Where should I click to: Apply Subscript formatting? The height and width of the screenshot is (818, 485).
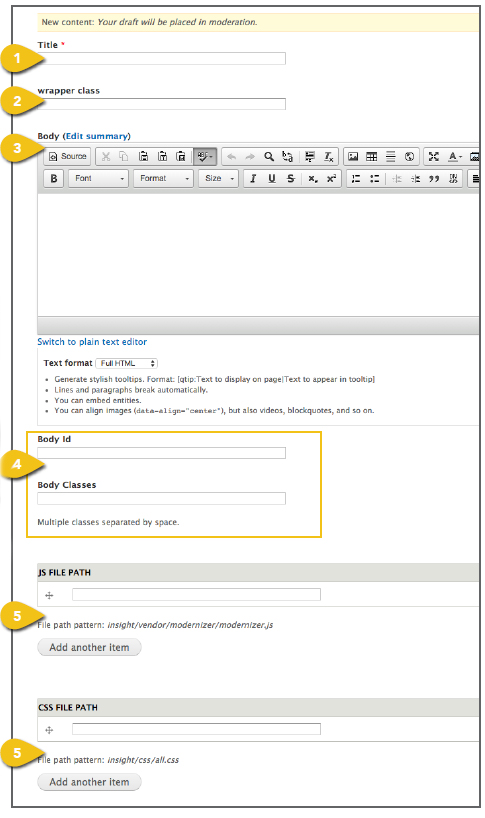(312, 178)
